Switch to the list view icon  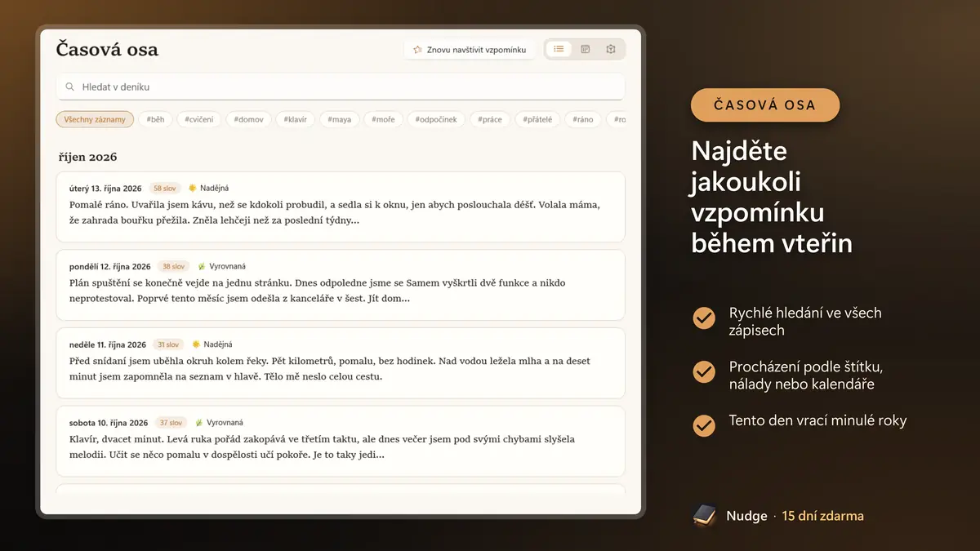pos(559,49)
